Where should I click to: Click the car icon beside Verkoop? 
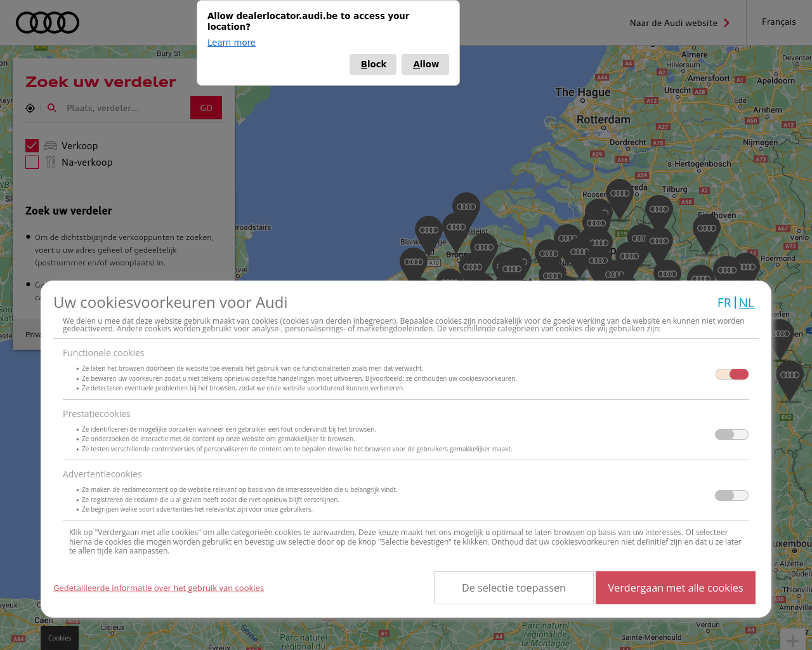(x=51, y=145)
